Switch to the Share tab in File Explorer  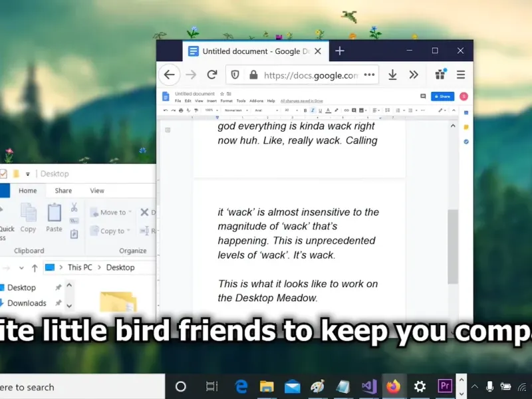[63, 191]
